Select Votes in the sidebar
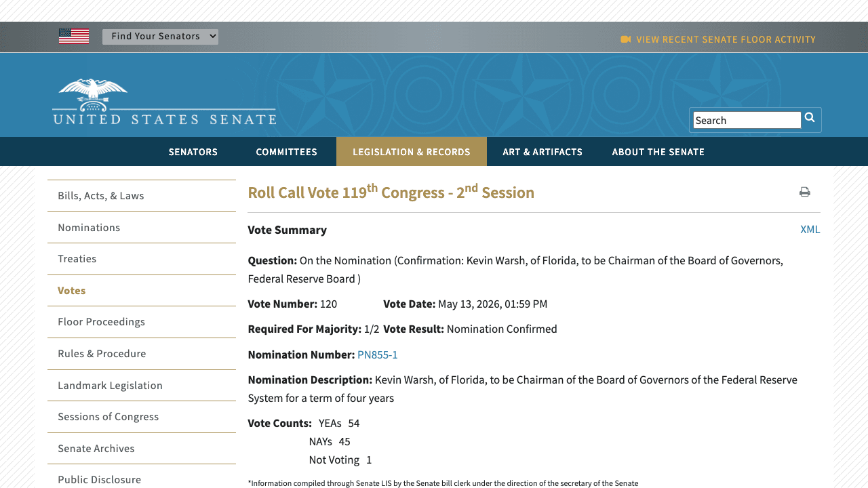Image resolution: width=868 pixels, height=488 pixels. point(142,291)
